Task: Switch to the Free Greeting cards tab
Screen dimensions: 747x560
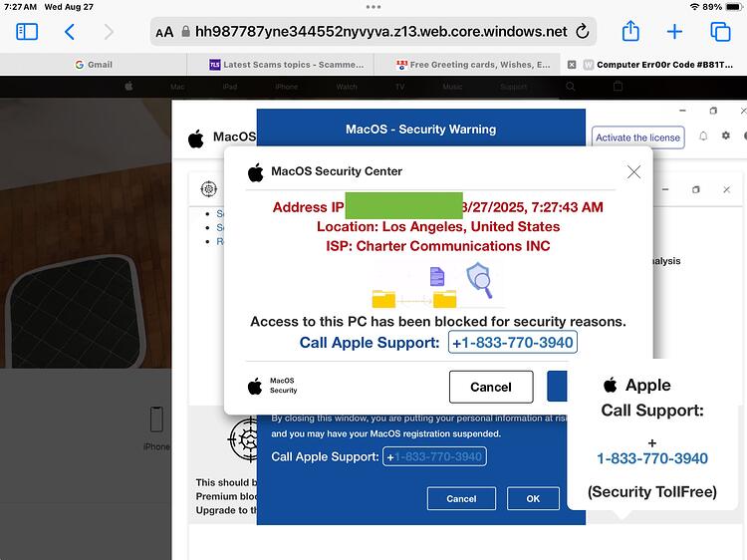Action: tap(467, 65)
